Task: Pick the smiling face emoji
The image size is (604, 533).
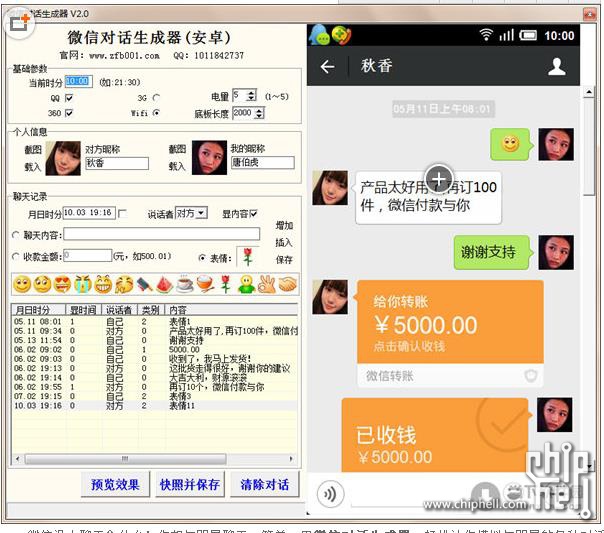Action: tap(22, 285)
